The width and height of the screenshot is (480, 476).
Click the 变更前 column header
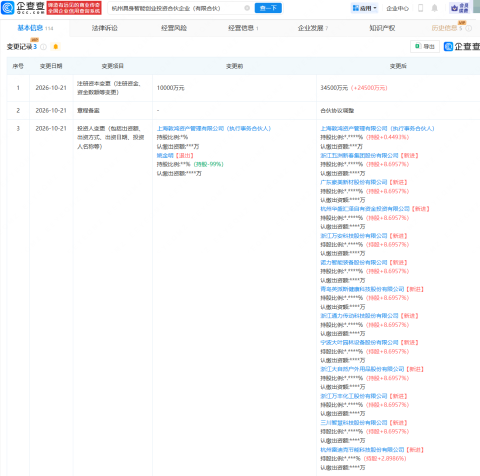pyautogui.click(x=234, y=66)
